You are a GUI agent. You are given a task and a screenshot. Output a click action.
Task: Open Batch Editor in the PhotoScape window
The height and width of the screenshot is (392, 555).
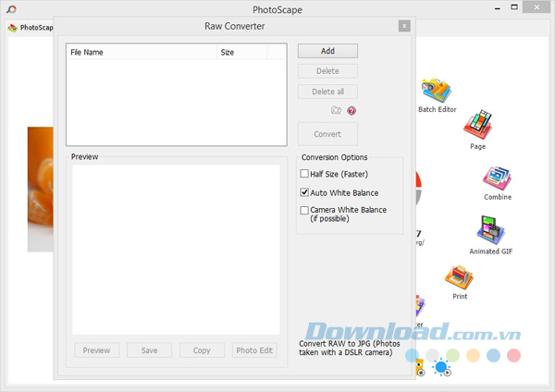coord(437,95)
